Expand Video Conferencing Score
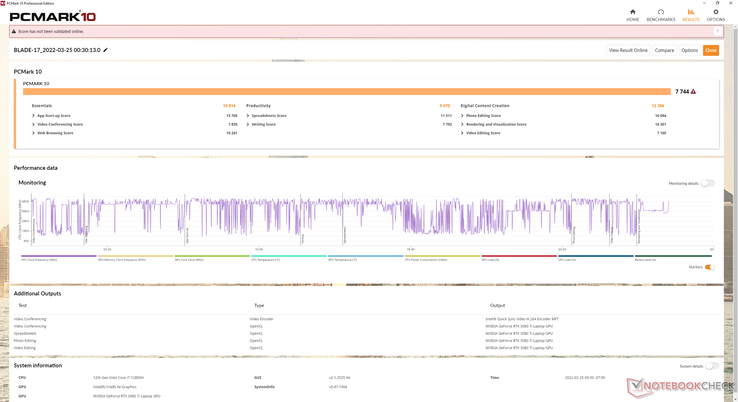 (33, 124)
